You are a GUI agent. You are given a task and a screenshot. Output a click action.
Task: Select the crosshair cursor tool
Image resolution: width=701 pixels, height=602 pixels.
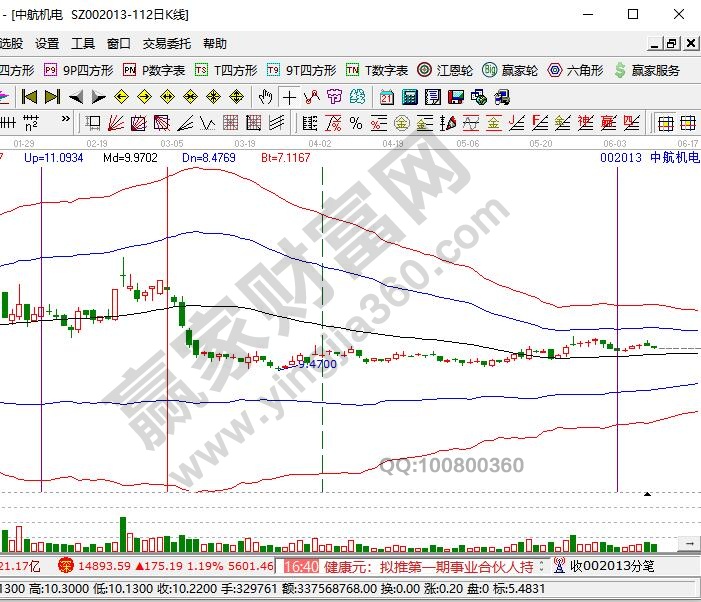(x=289, y=97)
